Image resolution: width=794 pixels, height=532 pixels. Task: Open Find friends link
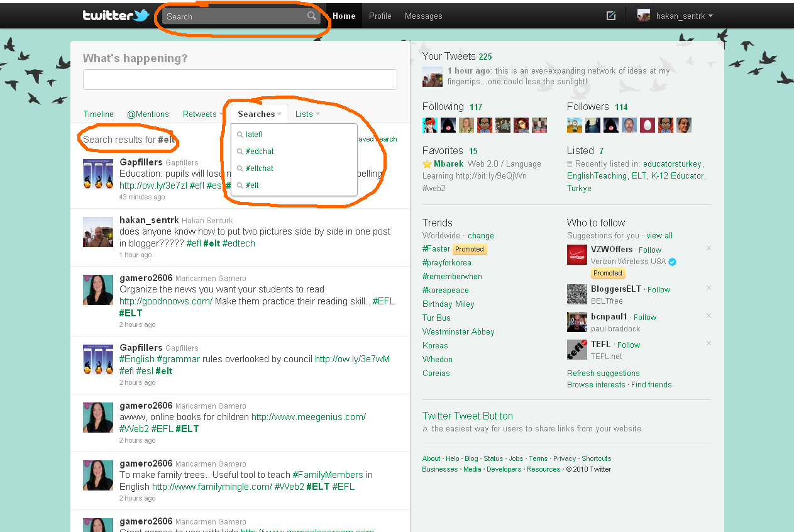pos(651,385)
